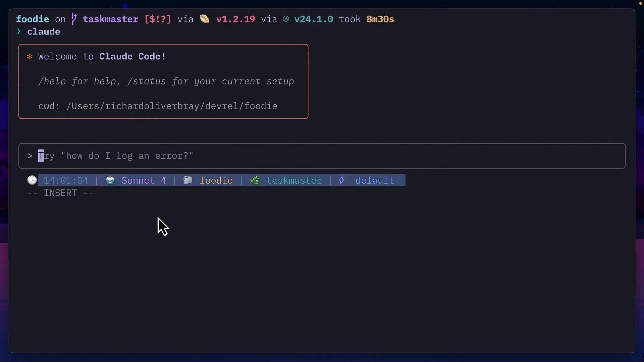Click the git branch icon in shell prompt
The width and height of the screenshot is (644, 362).
74,19
